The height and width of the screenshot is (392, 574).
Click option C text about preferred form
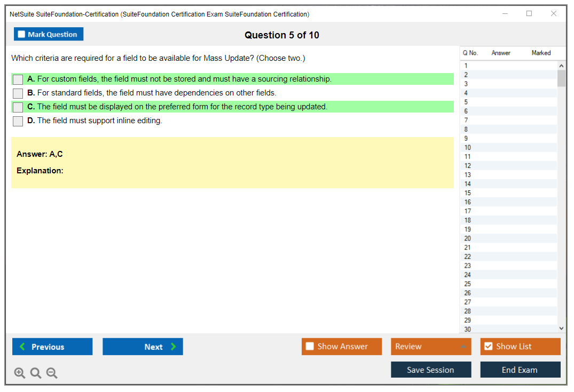[x=182, y=107]
